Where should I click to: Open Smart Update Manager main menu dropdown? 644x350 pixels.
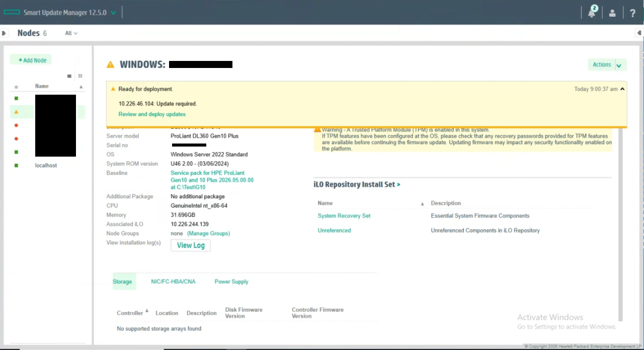(x=113, y=13)
